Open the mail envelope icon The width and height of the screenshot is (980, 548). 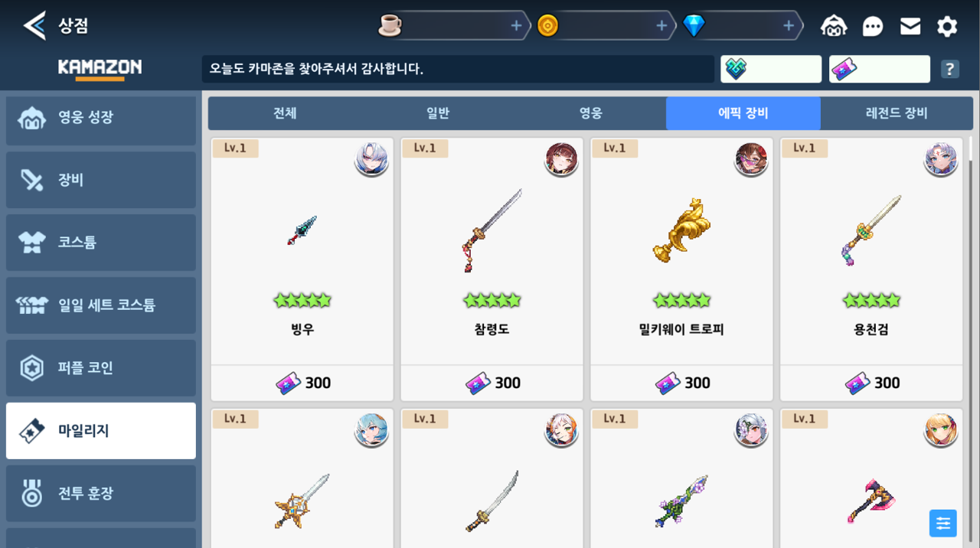tap(910, 27)
